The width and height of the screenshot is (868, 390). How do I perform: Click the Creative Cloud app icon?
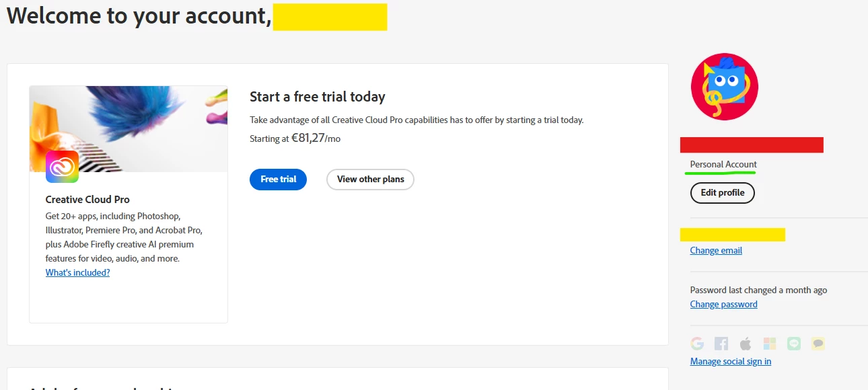[x=62, y=167]
